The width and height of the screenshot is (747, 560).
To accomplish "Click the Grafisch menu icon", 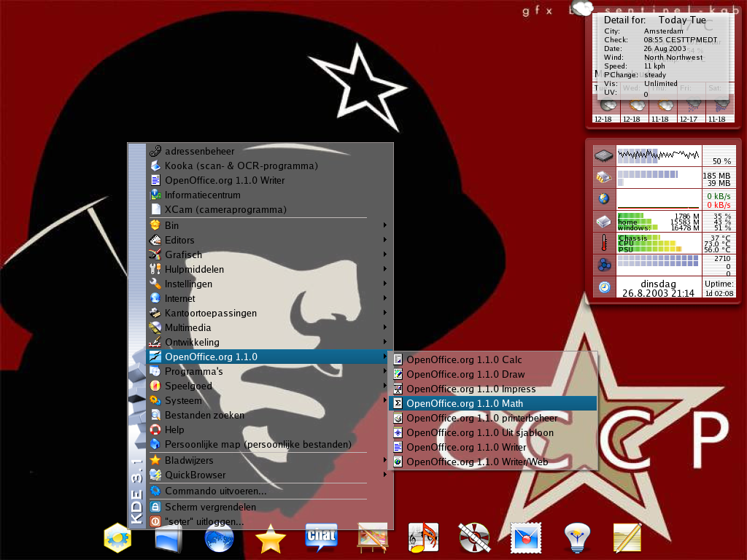I will (x=155, y=254).
